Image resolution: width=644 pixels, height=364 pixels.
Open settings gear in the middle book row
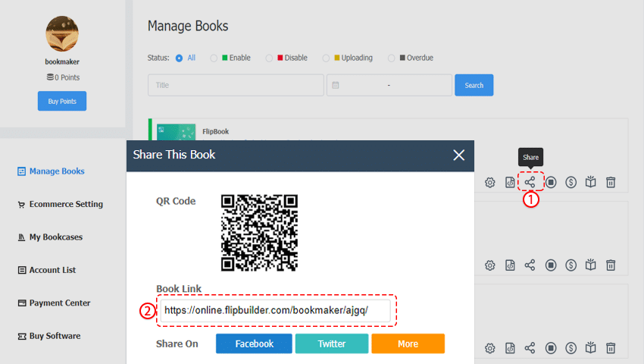489,265
